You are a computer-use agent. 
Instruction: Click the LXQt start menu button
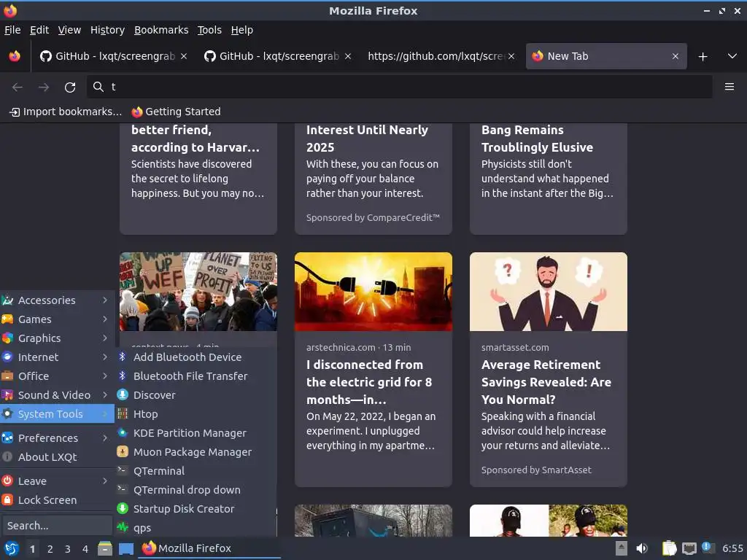coord(12,548)
